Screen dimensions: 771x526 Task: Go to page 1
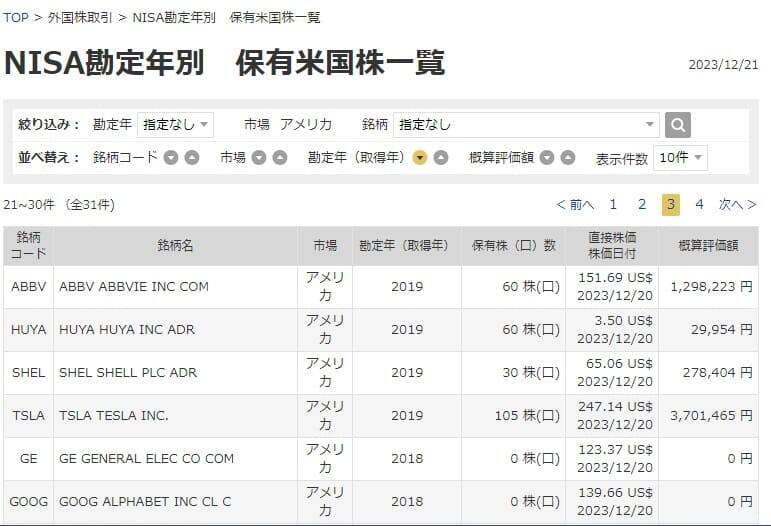pyautogui.click(x=613, y=205)
